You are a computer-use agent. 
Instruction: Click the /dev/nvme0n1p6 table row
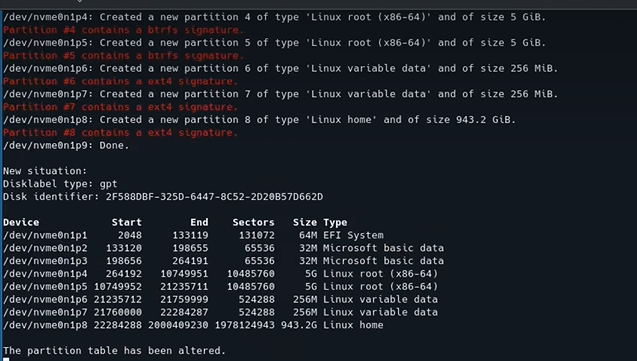pyautogui.click(x=221, y=299)
